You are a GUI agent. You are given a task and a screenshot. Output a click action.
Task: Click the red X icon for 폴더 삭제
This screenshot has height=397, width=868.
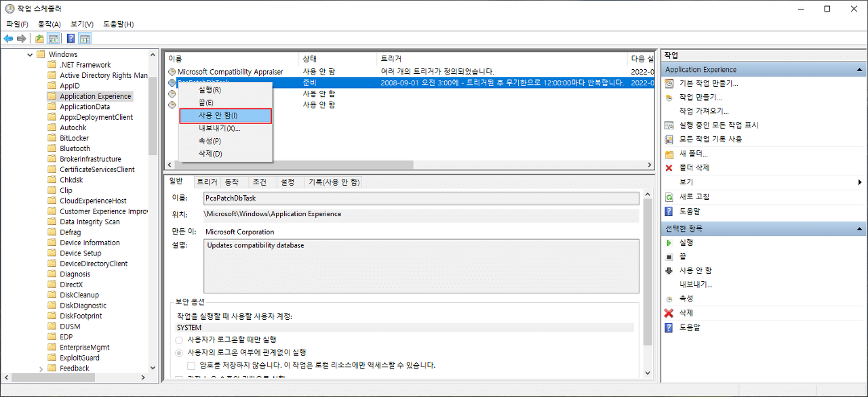(669, 168)
